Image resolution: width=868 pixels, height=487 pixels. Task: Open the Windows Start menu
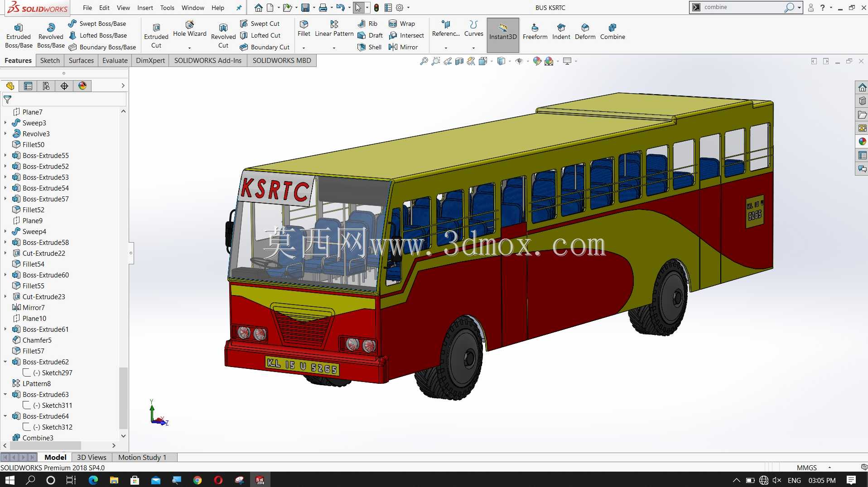10,480
